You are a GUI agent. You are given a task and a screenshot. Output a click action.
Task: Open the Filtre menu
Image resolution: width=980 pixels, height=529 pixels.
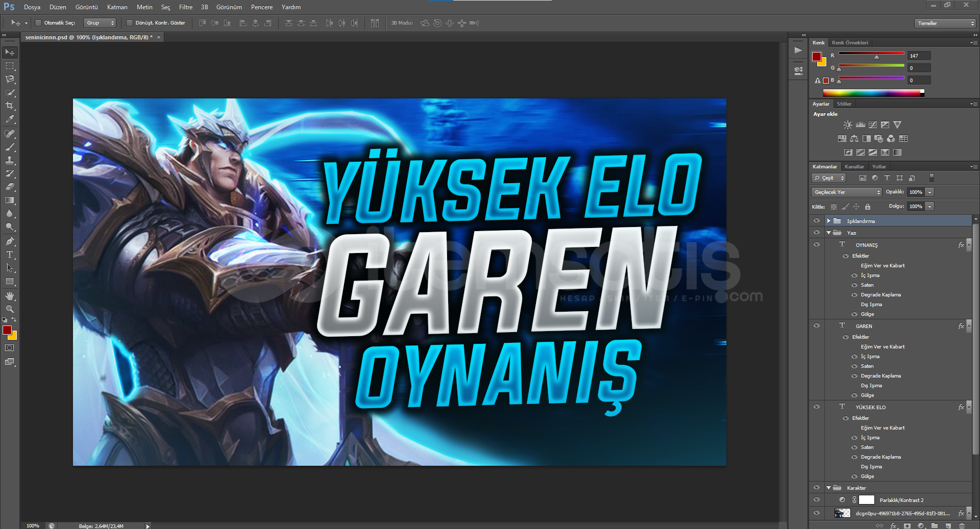click(x=186, y=7)
